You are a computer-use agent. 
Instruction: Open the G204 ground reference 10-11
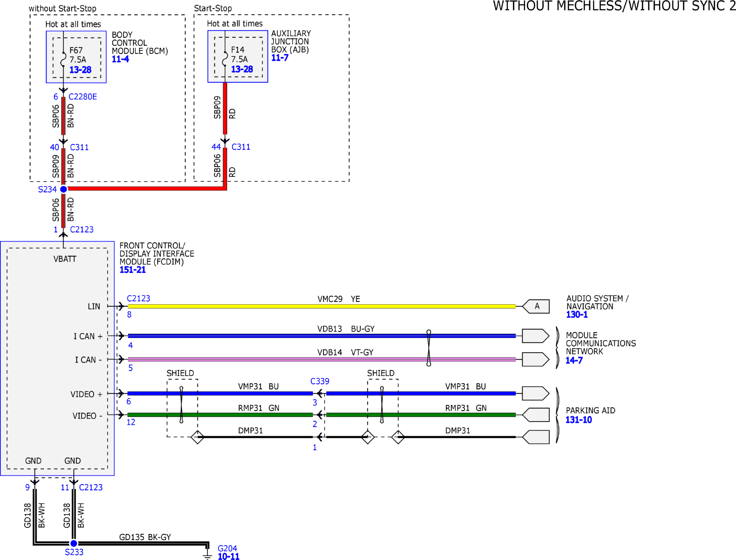click(228, 556)
